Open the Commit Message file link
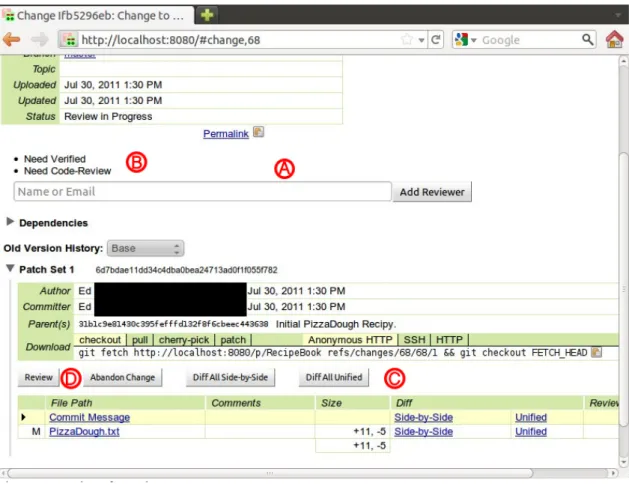629x486 pixels. coord(89,417)
